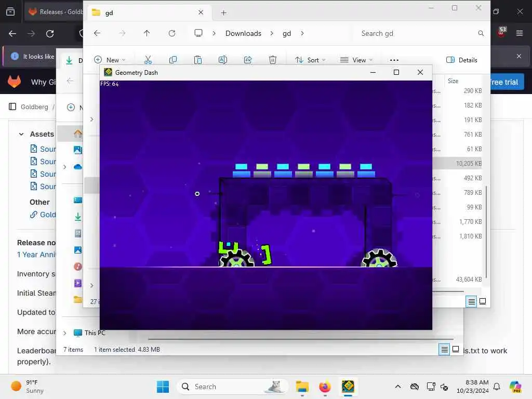Image resolution: width=532 pixels, height=399 pixels.
Task: Expand the OneDrive tree node
Action: coord(64,167)
